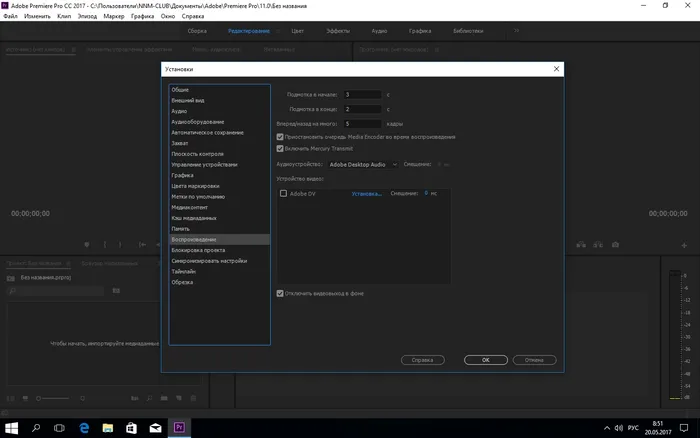Open the Adobe Desktop Audio device dropdown

pos(363,164)
